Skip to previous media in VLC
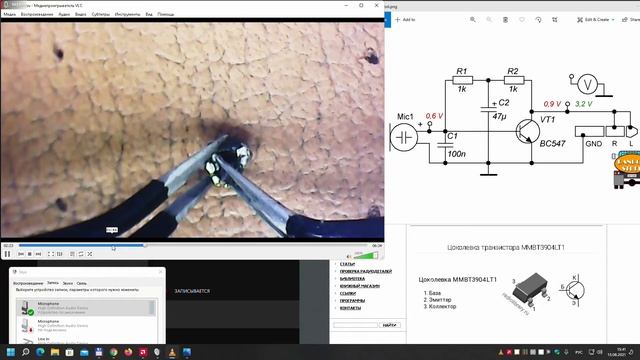 (x=21, y=254)
